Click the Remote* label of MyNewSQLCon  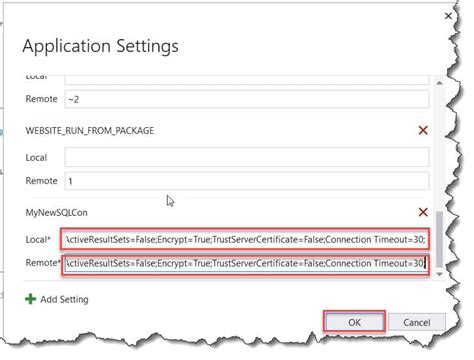click(x=43, y=263)
